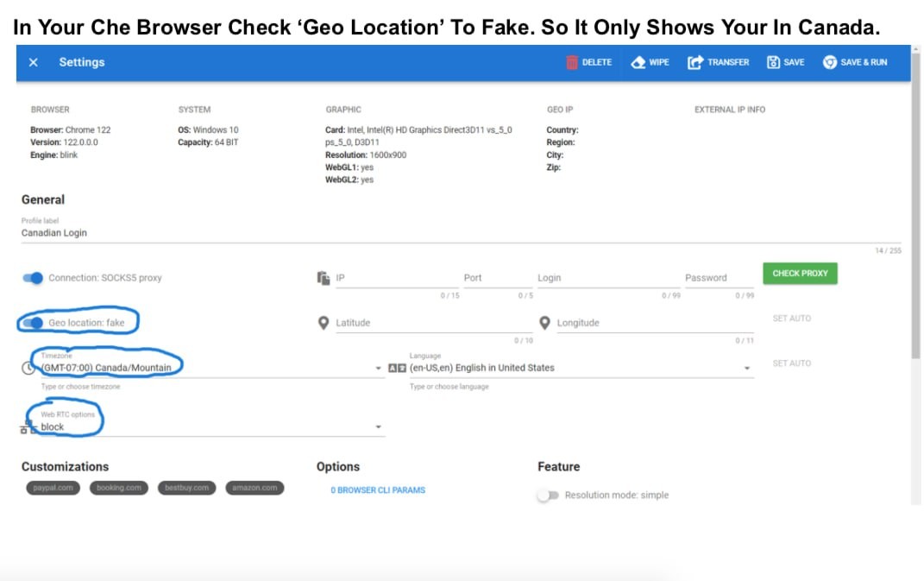
Task: Click the Delete trash icon
Action: click(571, 62)
